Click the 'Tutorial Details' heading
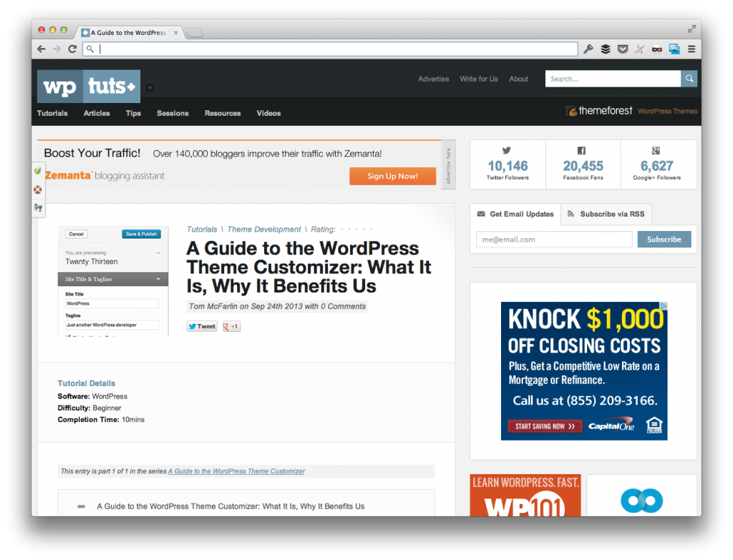 [x=87, y=383]
